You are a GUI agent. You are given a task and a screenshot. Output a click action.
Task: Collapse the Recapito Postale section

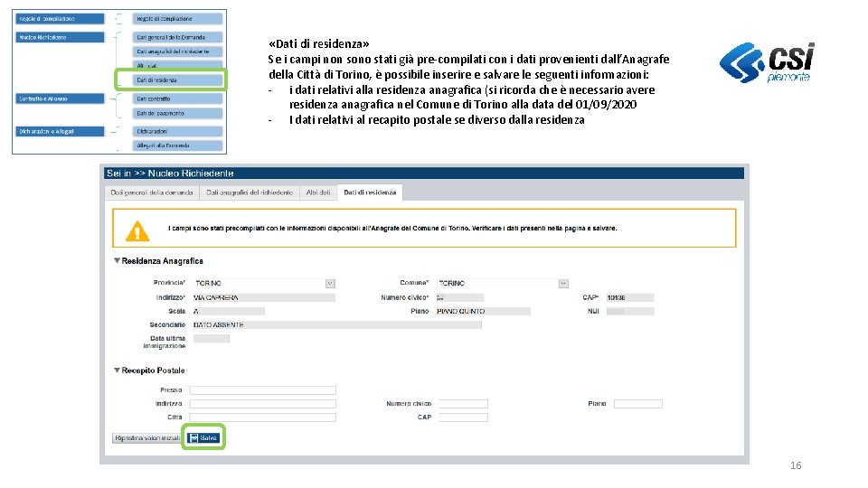(x=117, y=371)
